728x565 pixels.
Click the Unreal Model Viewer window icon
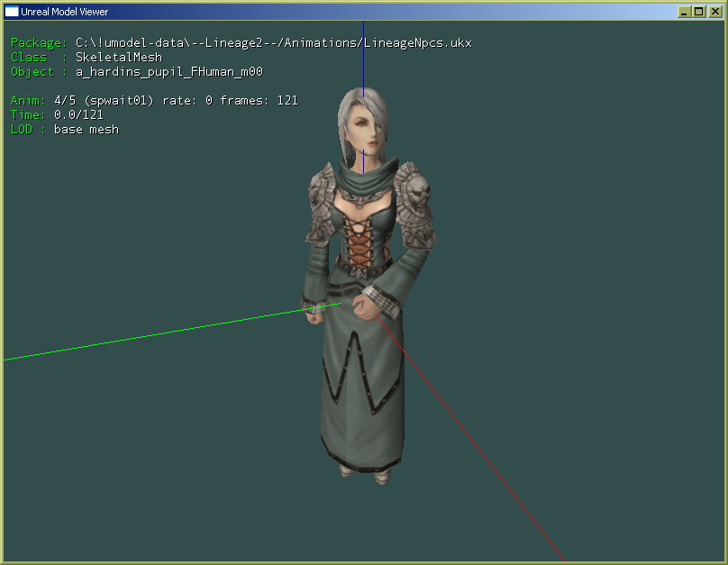(x=11, y=11)
